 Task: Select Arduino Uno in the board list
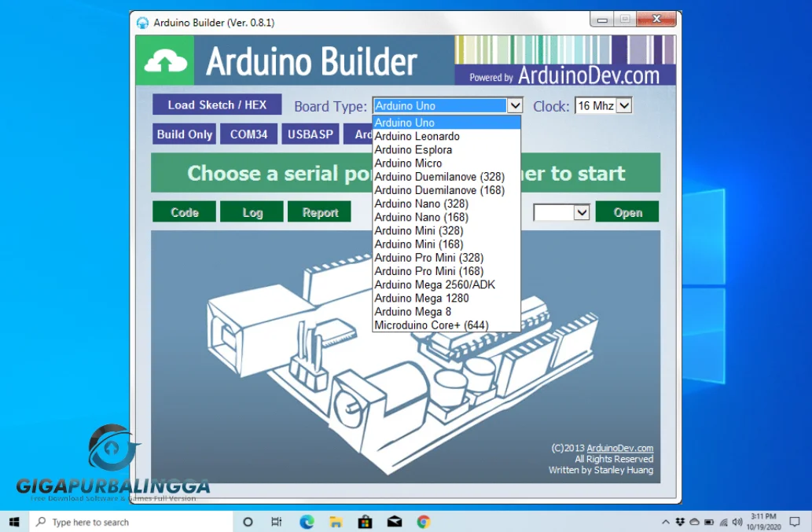[446, 123]
